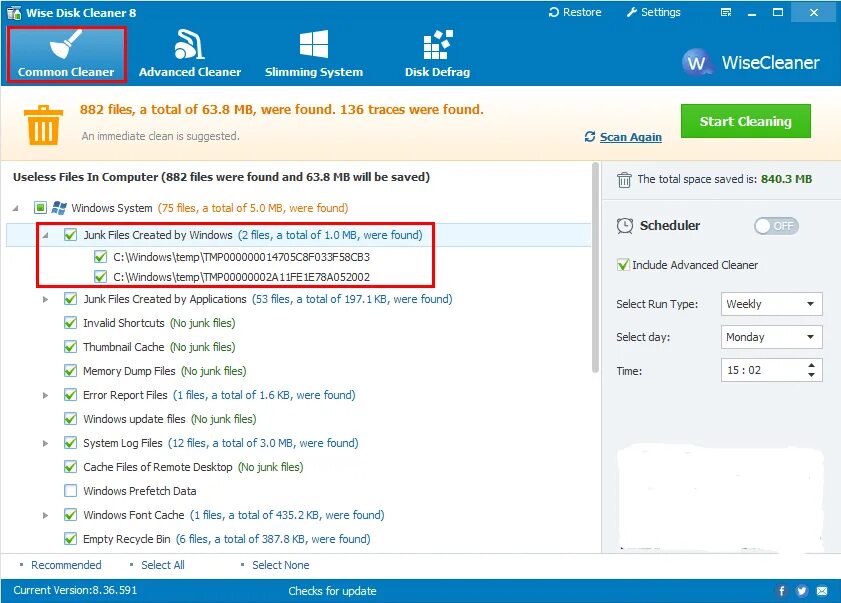The height and width of the screenshot is (603, 841).
Task: Open the Facebook icon in status bar
Action: coord(781,591)
